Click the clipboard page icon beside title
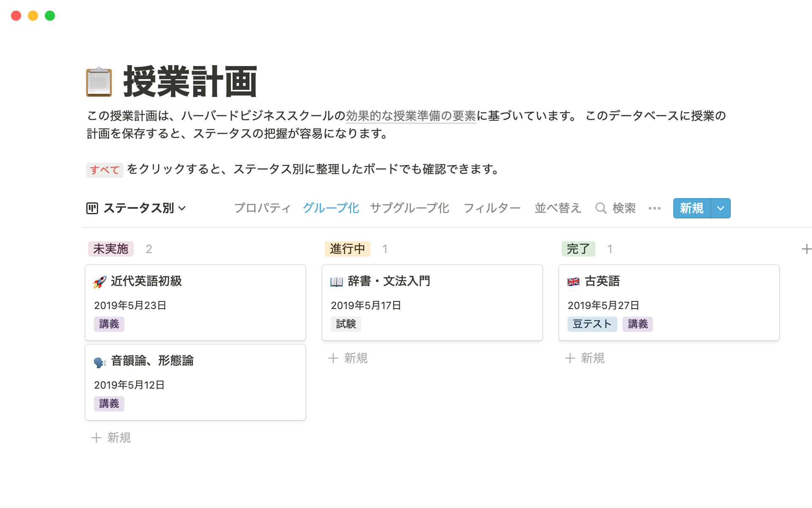This screenshot has width=812, height=508. click(x=99, y=82)
